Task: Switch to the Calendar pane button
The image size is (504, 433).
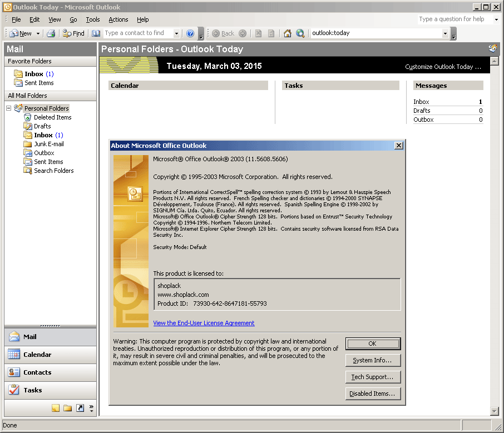Action: coord(50,355)
